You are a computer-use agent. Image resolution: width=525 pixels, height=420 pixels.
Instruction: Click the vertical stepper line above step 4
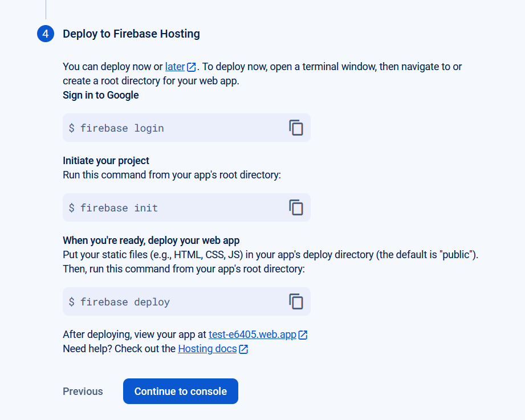pos(46,9)
